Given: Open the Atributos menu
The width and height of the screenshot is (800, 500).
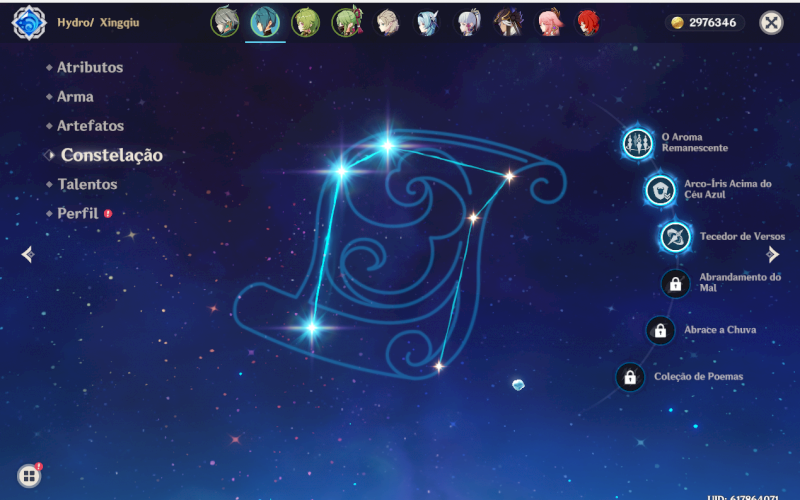Looking at the screenshot, I should pos(89,68).
